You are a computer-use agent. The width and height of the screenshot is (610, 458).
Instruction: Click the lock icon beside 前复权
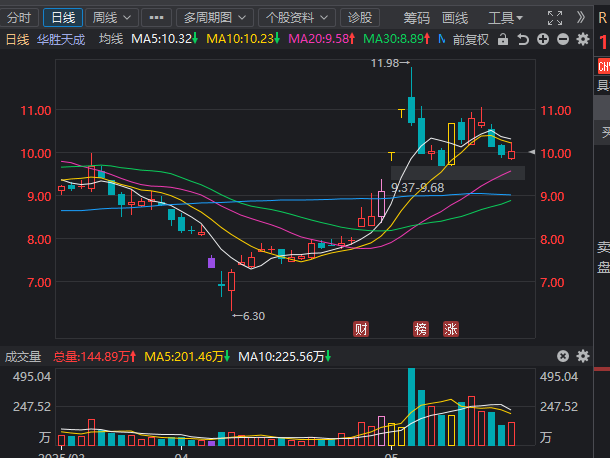click(505, 39)
